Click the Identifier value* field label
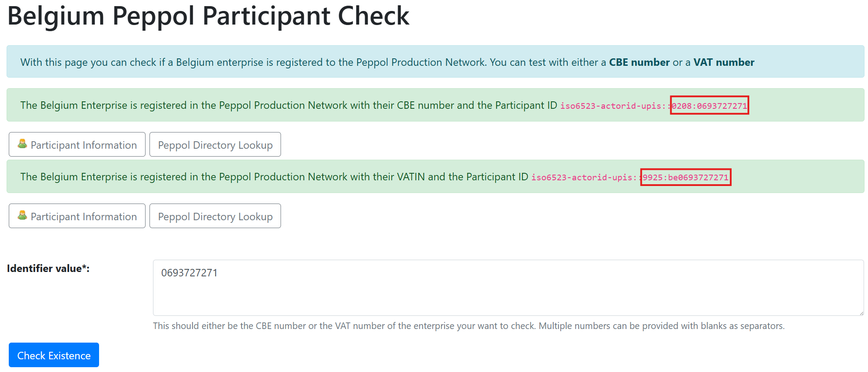The width and height of the screenshot is (868, 372). coord(48,268)
